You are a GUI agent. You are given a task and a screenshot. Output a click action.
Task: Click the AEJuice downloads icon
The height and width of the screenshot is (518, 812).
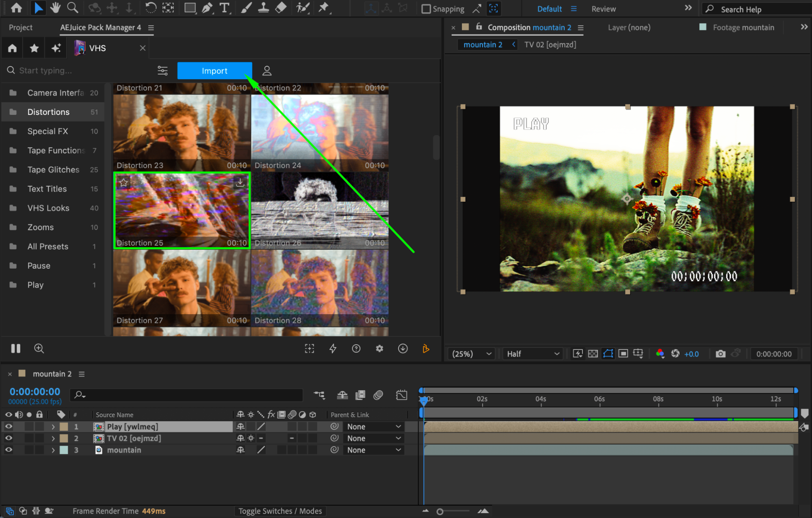pos(403,348)
